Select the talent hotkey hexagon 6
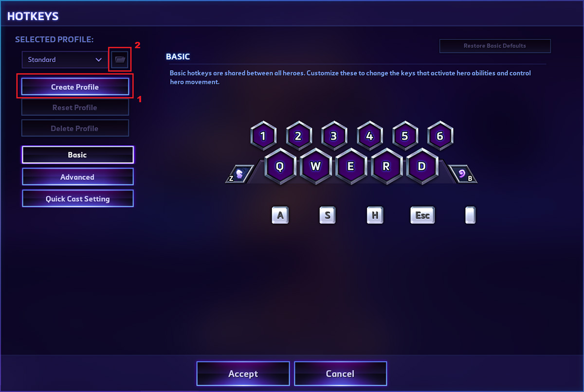This screenshot has height=392, width=584. [x=440, y=136]
